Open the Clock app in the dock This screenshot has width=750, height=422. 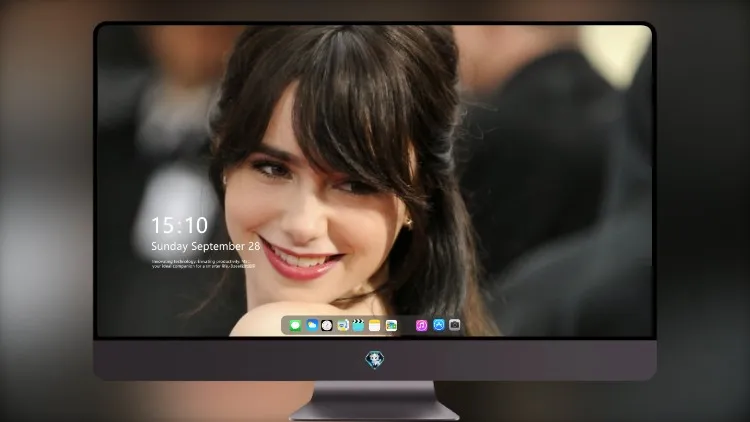(x=327, y=326)
